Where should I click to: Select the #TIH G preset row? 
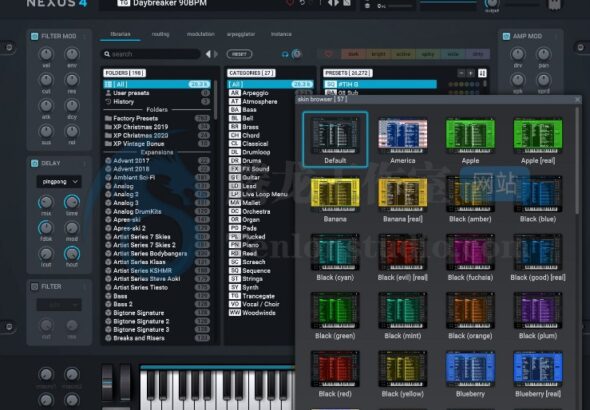click(x=380, y=84)
